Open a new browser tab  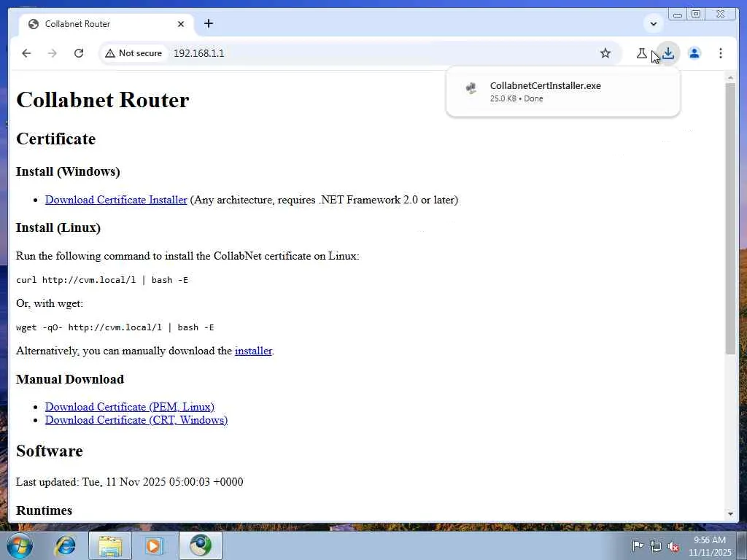pyautogui.click(x=208, y=23)
